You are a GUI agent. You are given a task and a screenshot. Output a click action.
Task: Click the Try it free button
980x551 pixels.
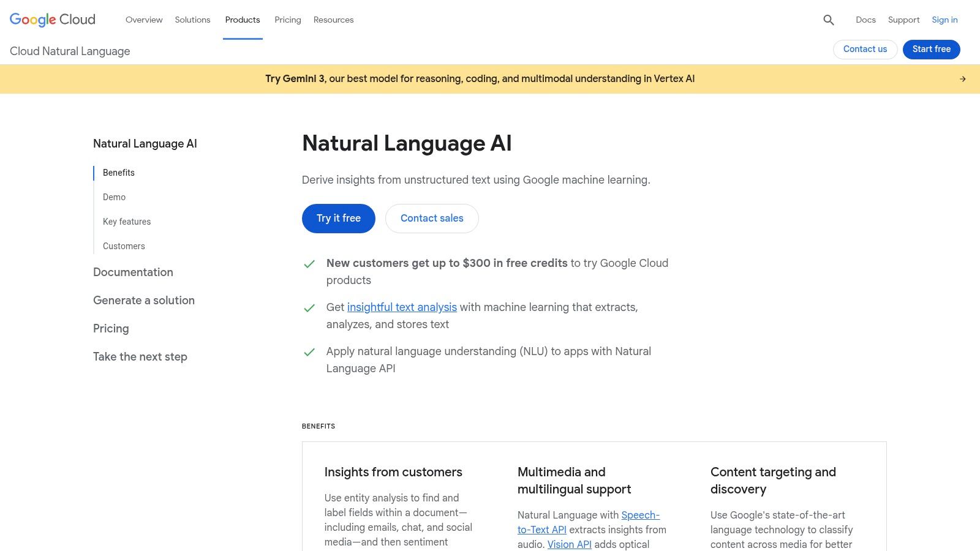338,218
